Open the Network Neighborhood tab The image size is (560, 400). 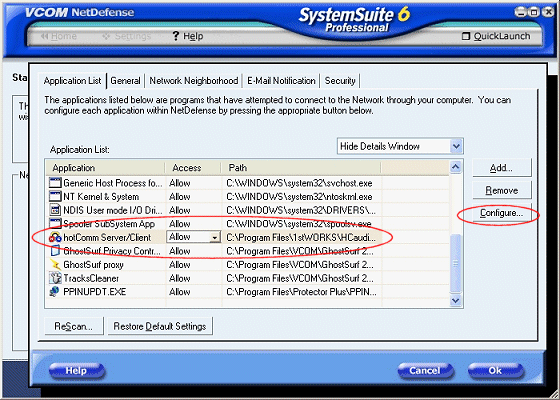pyautogui.click(x=194, y=81)
